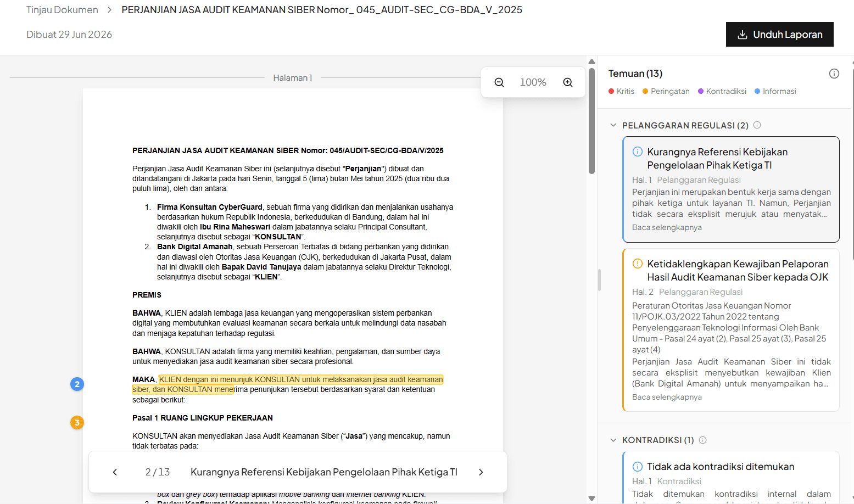The height and width of the screenshot is (504, 854).
Task: Filter findings by Kontradiksi legend
Action: [x=722, y=91]
